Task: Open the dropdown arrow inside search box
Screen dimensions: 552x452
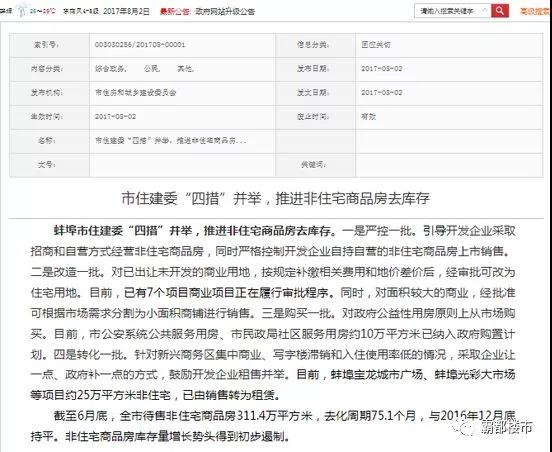Action: 484,11
